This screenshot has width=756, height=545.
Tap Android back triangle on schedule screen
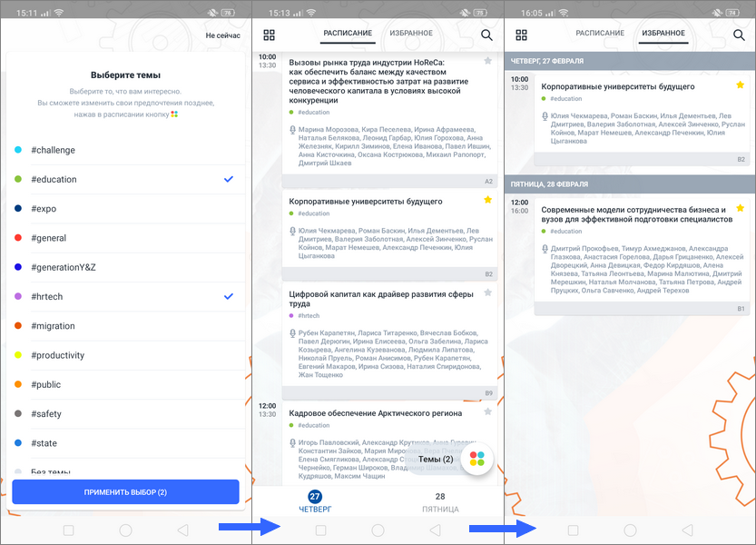[x=435, y=530]
